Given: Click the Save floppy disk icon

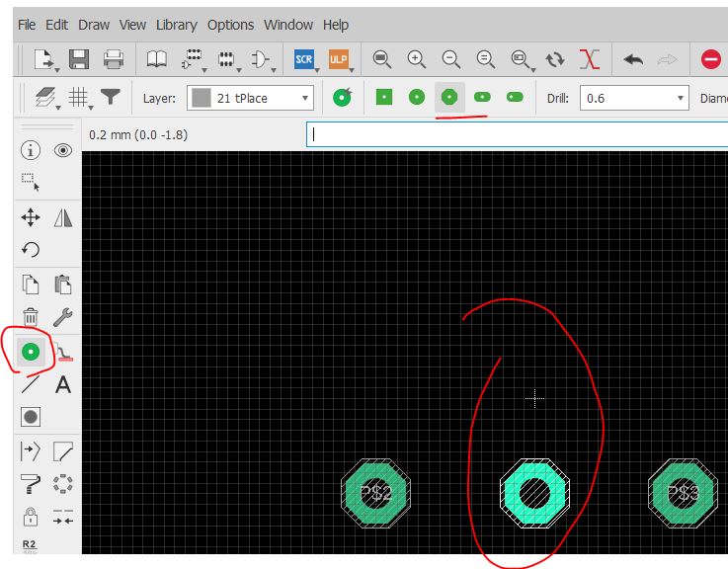Looking at the screenshot, I should (79, 59).
